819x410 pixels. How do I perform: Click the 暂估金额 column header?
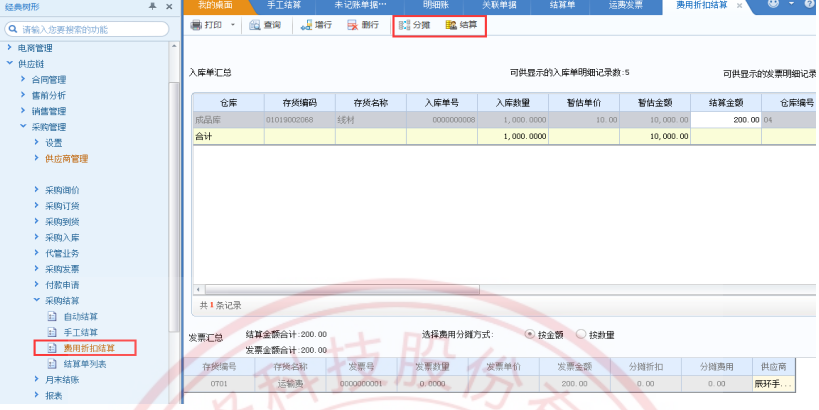(x=655, y=103)
